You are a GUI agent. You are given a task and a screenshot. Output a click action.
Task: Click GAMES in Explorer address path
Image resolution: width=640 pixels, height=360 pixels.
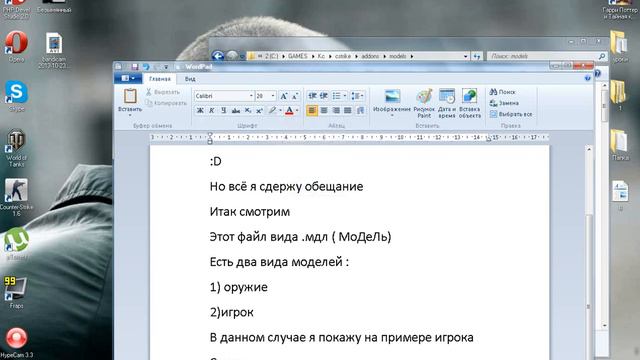[x=297, y=56]
